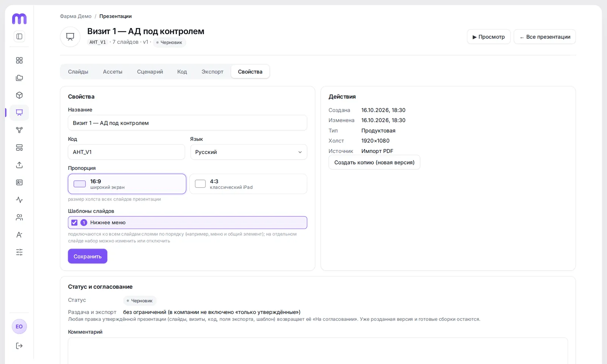Open the layout template icon in sidebar
607x364 pixels.
pyautogui.click(x=19, y=147)
